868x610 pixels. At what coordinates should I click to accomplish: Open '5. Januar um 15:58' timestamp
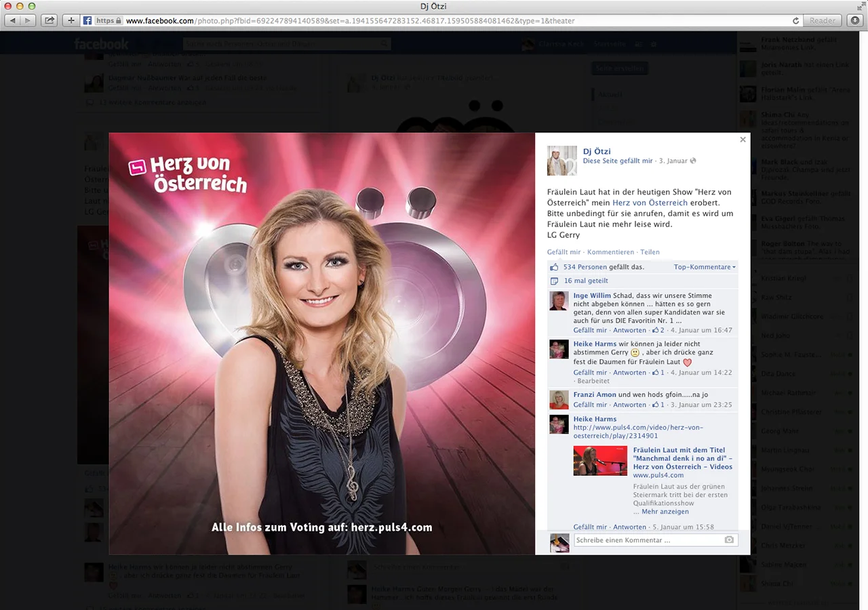(x=683, y=527)
